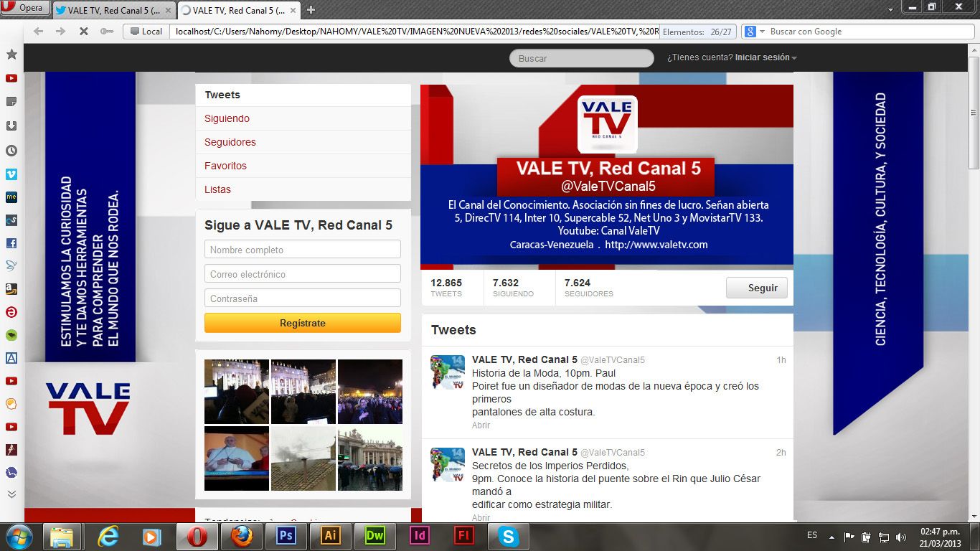Open Photoshop from the taskbar

coord(286,537)
